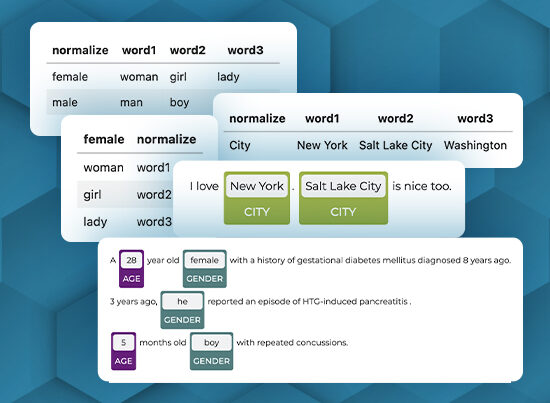Click the 'normalize' header in gender table
Image resolution: width=550 pixels, height=403 pixels.
click(80, 50)
